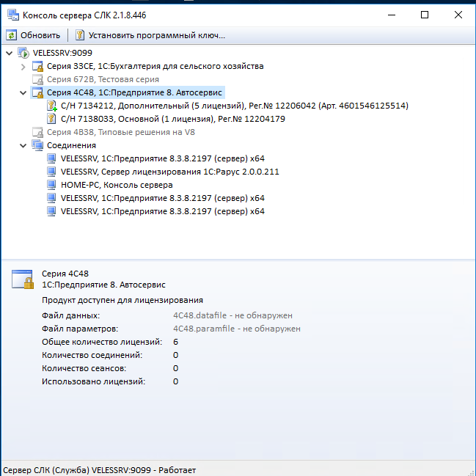Screen dimensions: 476x476
Task: Select last VELESSRV, 1С:Предприятие 8.3.8.2197 connection
Action: (163, 211)
